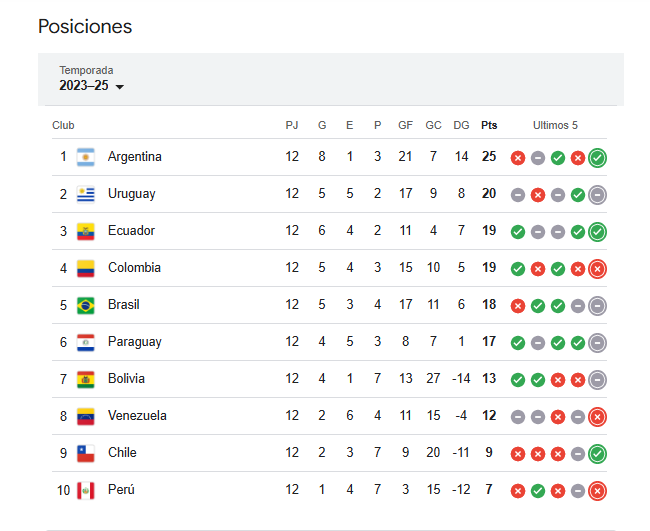This screenshot has height=531, width=650.
Task: Click Argentina's most recent win icon
Action: click(x=597, y=158)
